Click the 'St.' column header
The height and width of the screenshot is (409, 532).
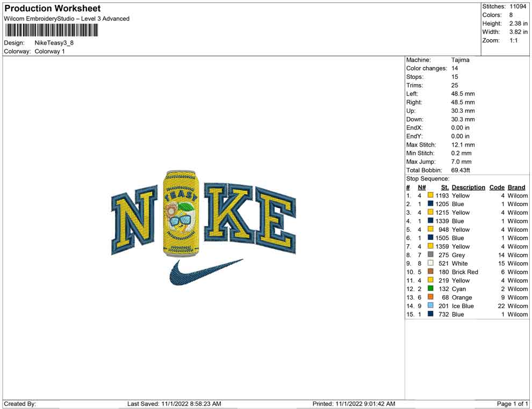(445, 187)
